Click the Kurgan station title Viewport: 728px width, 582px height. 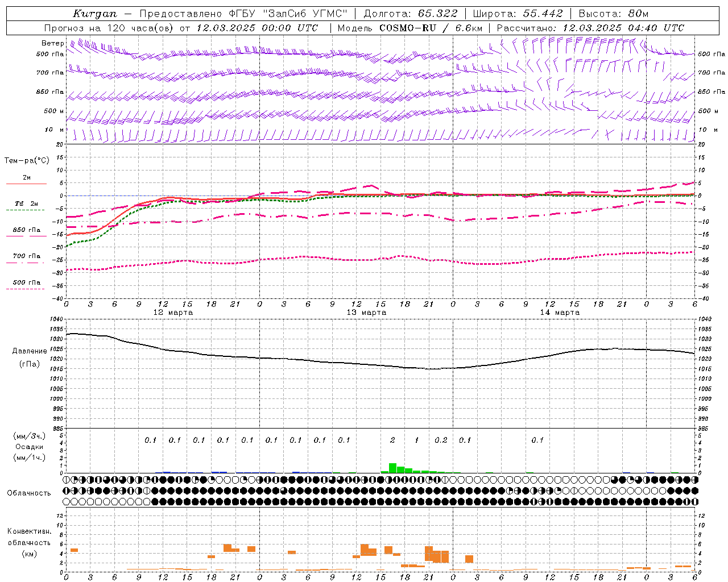(95, 14)
